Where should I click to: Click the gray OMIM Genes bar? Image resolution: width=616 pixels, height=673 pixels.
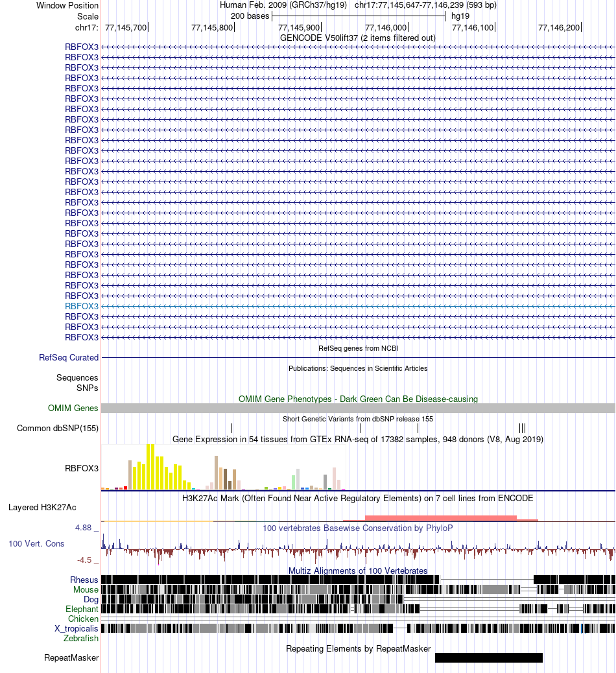point(358,408)
